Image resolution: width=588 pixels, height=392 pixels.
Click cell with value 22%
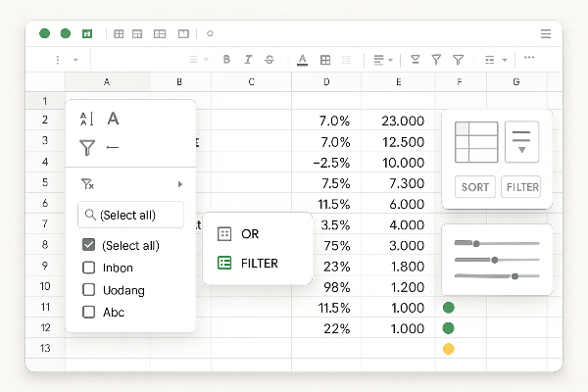(326, 328)
